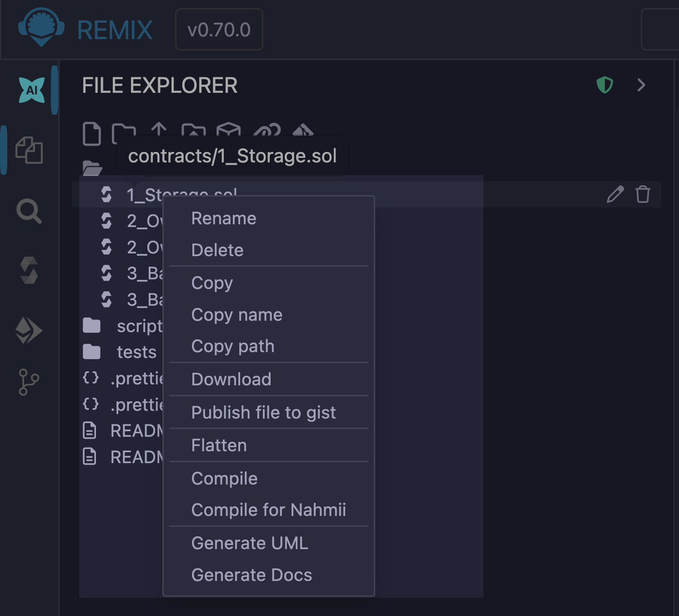The height and width of the screenshot is (616, 679).
Task: Open the Search in files icon
Action: [x=29, y=211]
